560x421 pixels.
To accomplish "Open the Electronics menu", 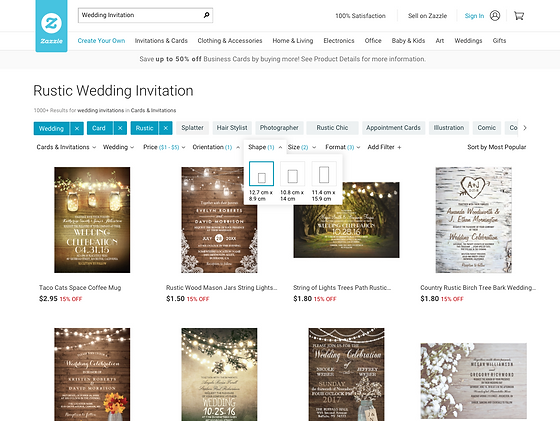I will coord(339,41).
